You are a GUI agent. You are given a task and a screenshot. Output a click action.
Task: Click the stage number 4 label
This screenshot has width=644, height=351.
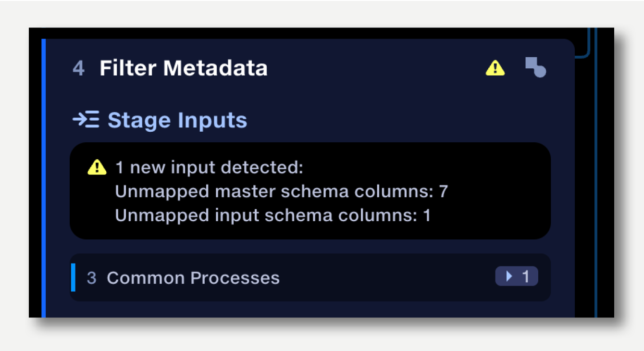tap(79, 69)
